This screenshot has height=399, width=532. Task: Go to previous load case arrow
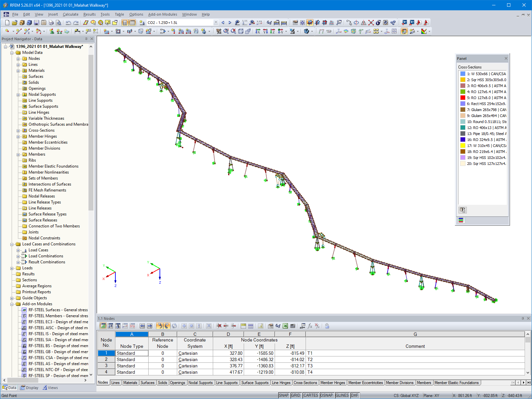click(x=223, y=23)
